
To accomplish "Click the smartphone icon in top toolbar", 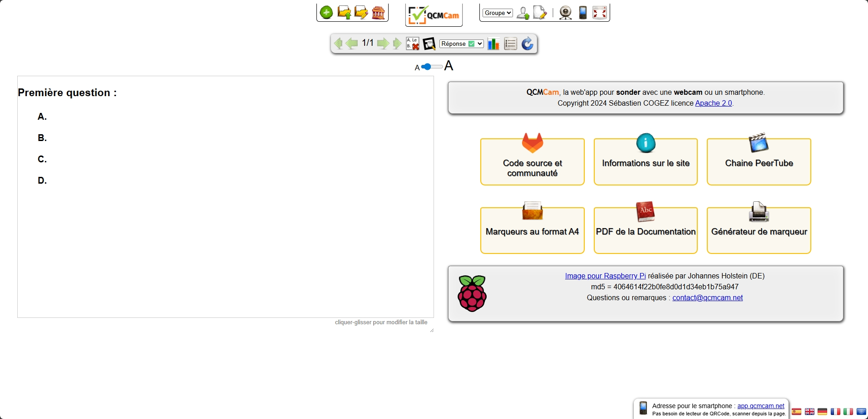I will pyautogui.click(x=583, y=13).
